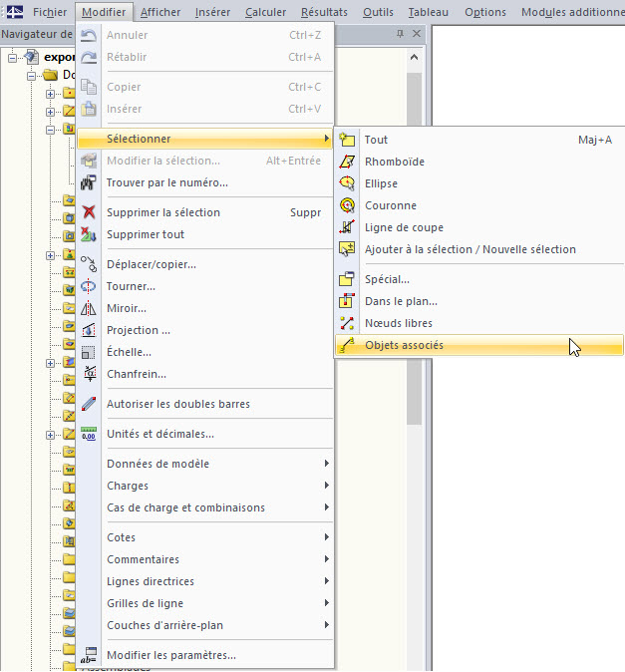This screenshot has width=625, height=672.
Task: Click the Chanfrein icon
Action: 89,374
